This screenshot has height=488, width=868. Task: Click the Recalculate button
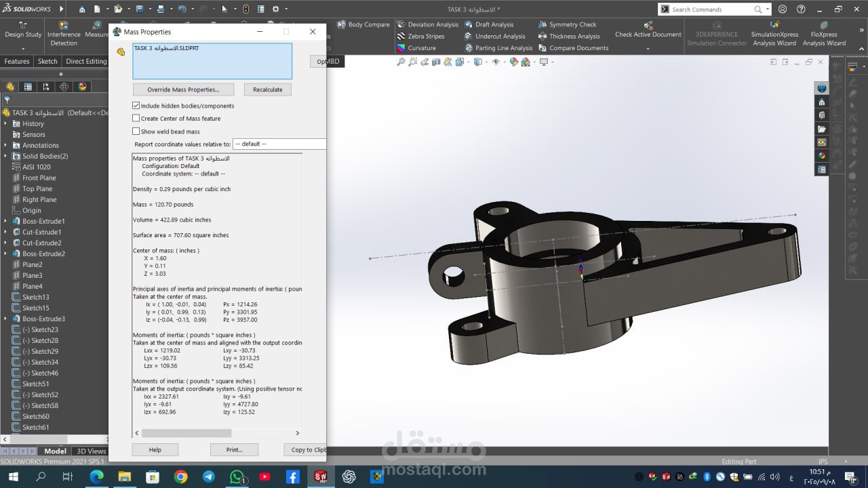coord(268,89)
